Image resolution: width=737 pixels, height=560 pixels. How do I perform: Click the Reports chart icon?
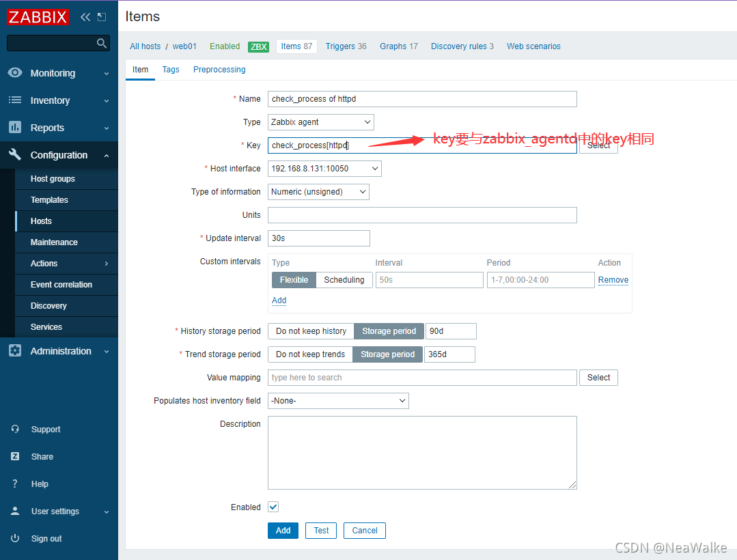tap(15, 127)
